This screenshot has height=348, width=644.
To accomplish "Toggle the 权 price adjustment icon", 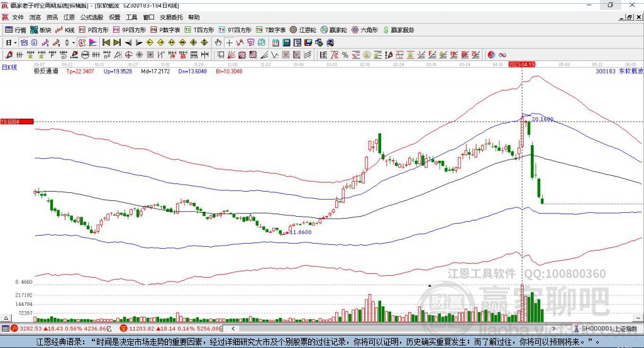I will pos(82,43).
